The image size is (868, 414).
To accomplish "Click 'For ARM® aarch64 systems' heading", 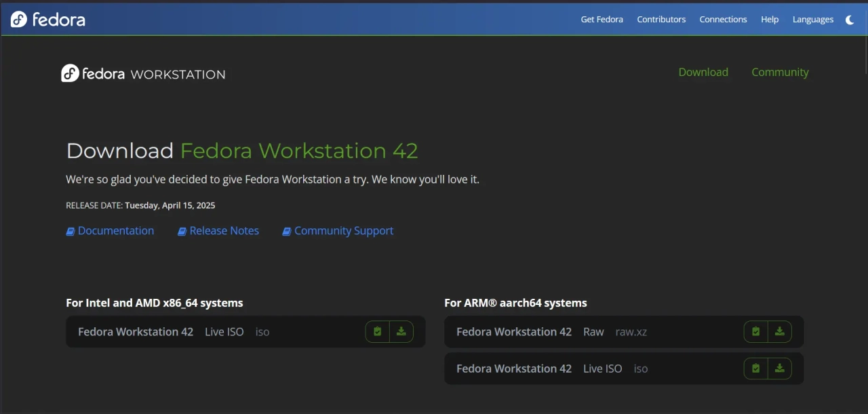I will pyautogui.click(x=516, y=303).
